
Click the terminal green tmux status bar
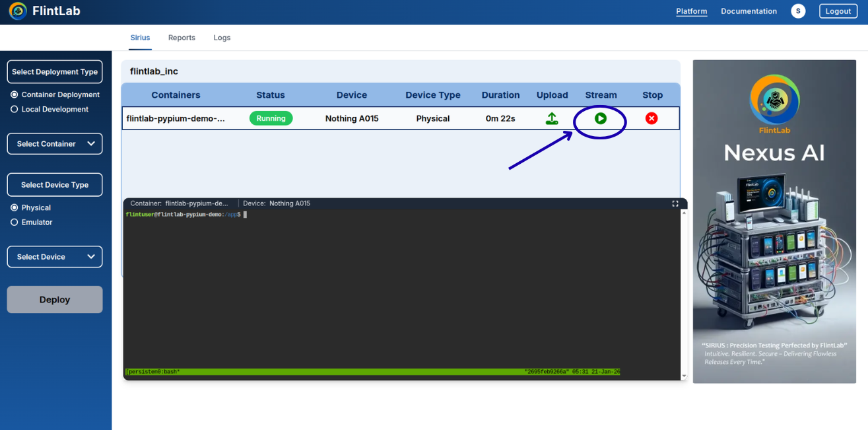coord(373,372)
